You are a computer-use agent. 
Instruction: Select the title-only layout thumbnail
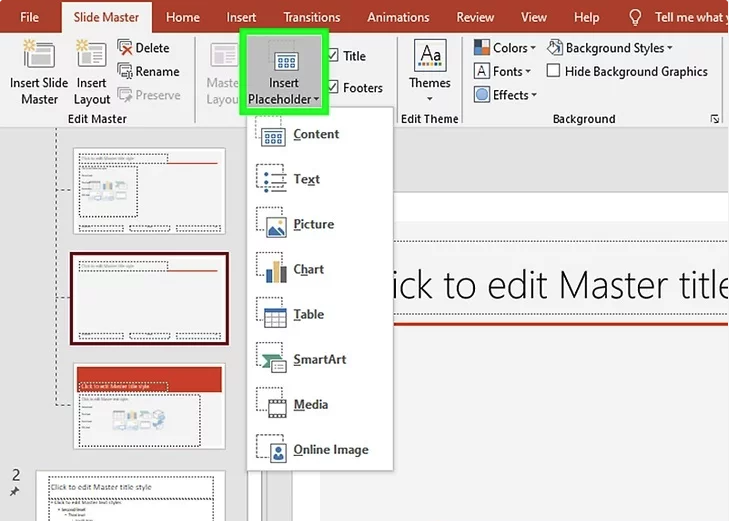pyautogui.click(x=149, y=298)
